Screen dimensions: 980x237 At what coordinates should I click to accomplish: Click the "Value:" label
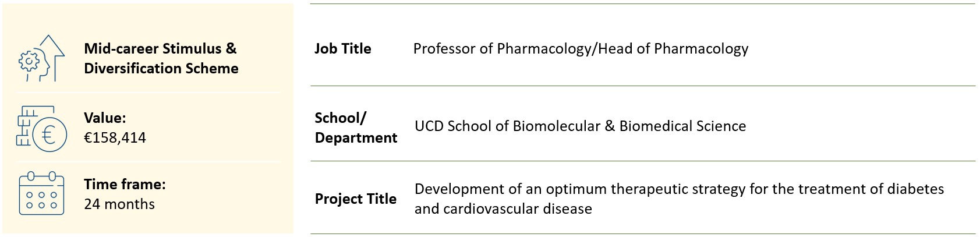pyautogui.click(x=105, y=118)
